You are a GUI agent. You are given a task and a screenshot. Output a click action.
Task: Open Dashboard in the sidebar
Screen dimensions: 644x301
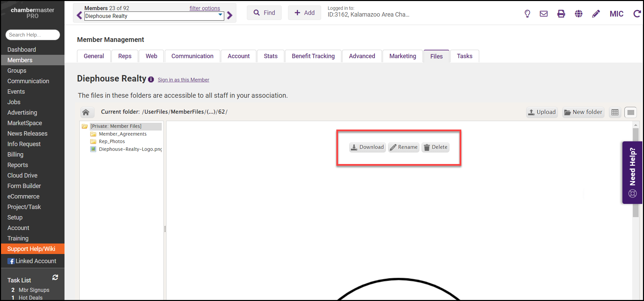pyautogui.click(x=33, y=50)
